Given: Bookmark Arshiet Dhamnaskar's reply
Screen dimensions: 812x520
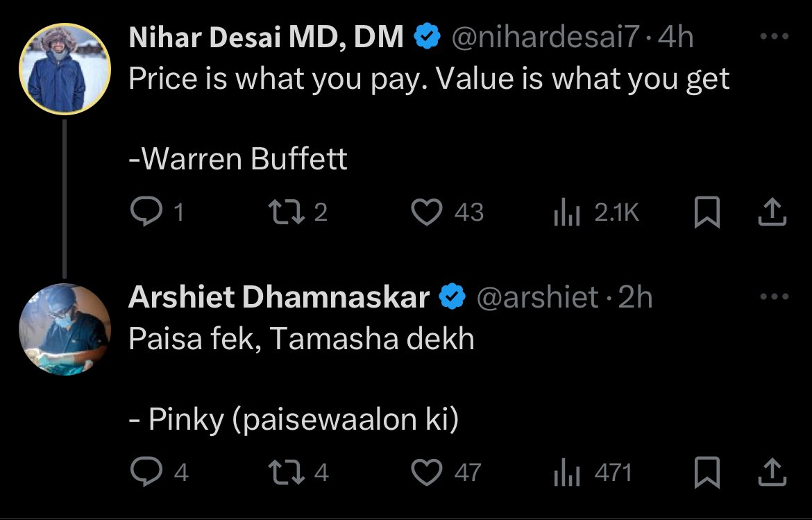Looking at the screenshot, I should pos(707,473).
